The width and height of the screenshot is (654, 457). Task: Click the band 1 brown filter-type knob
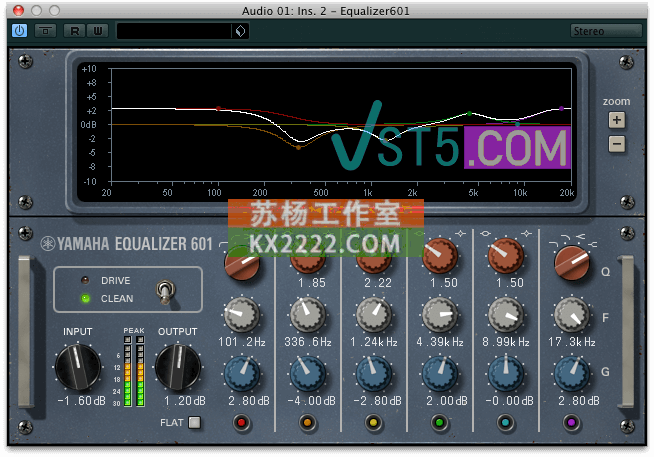click(x=242, y=264)
